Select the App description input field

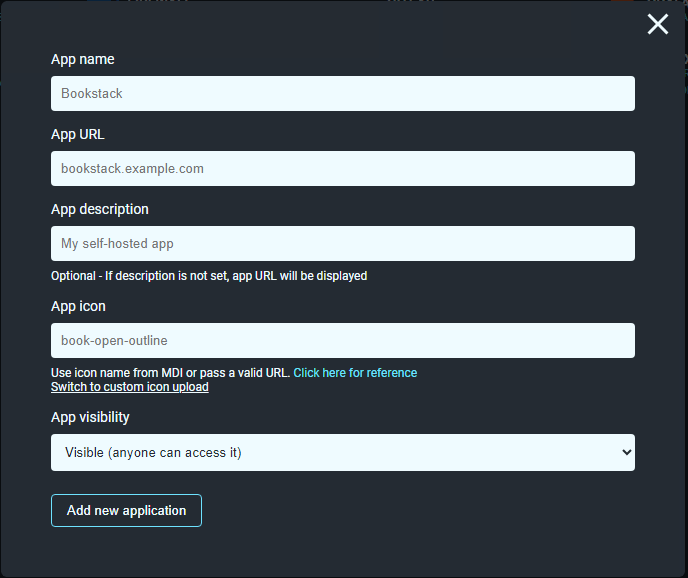(342, 244)
